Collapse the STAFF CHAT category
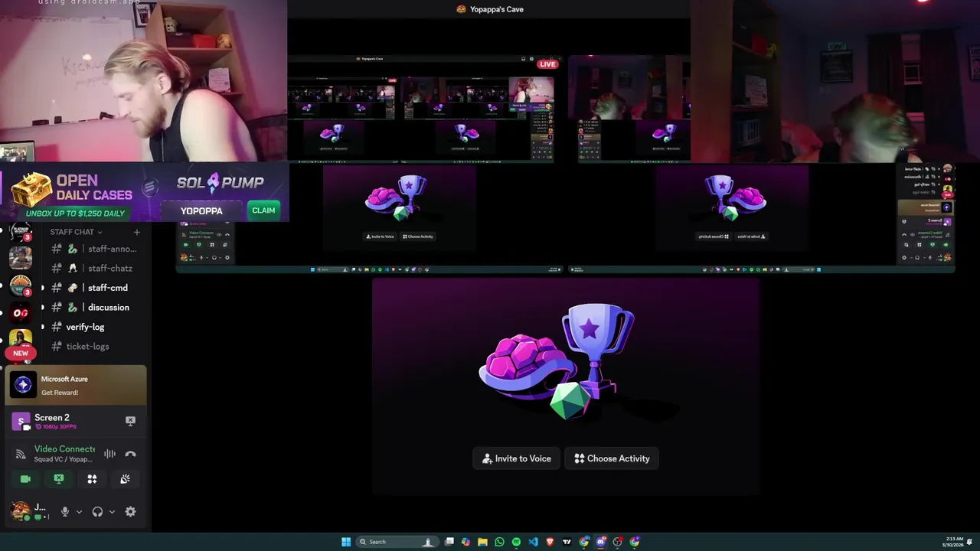The width and height of the screenshot is (980, 551). pyautogui.click(x=76, y=232)
